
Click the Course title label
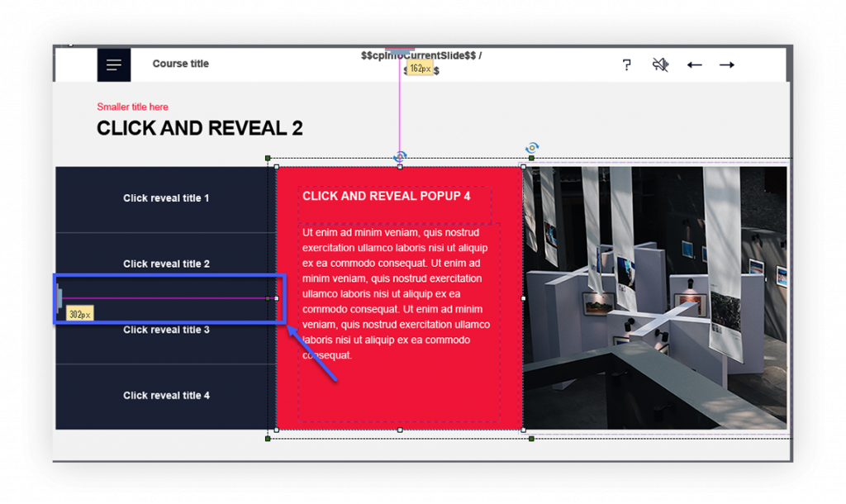(x=180, y=64)
